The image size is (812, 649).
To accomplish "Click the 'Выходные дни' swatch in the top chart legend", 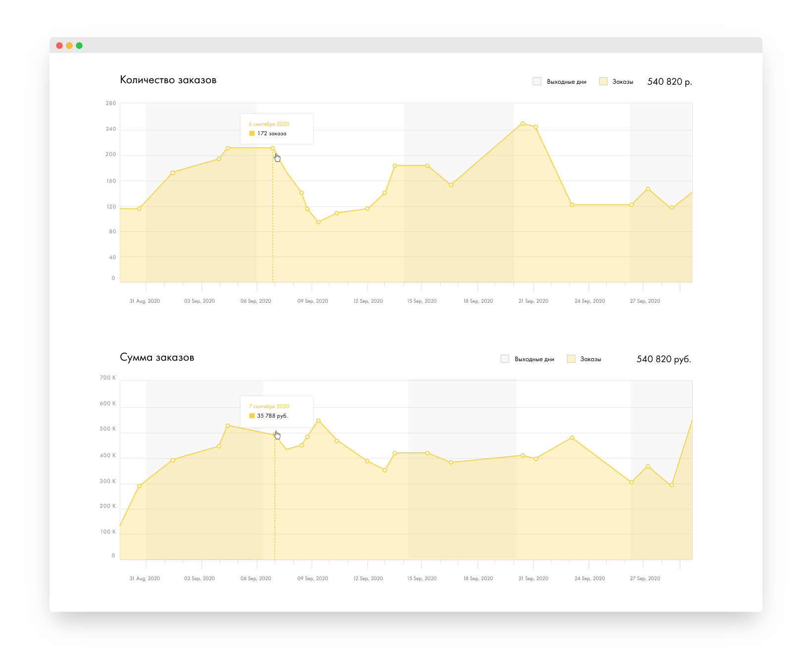I will pos(537,81).
